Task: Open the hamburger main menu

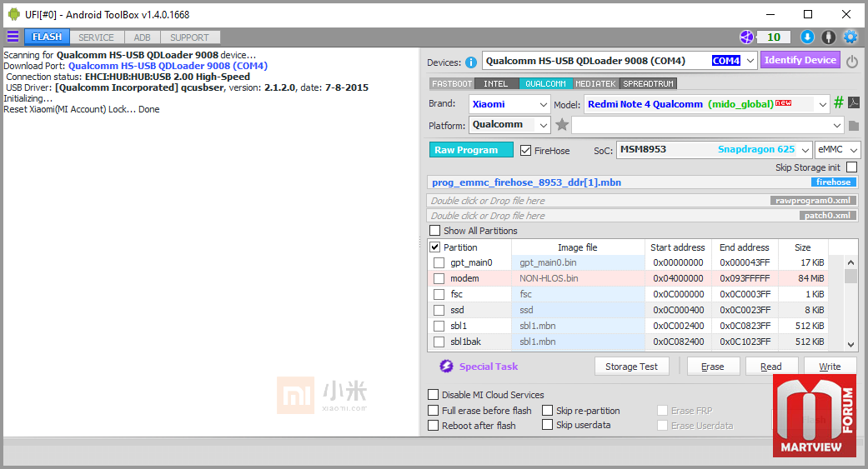Action: click(13, 37)
